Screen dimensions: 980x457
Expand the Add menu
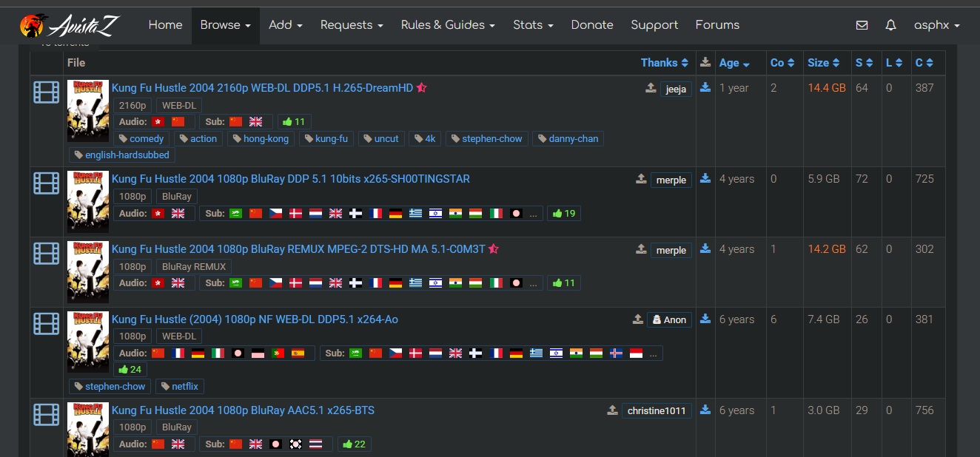(x=286, y=25)
